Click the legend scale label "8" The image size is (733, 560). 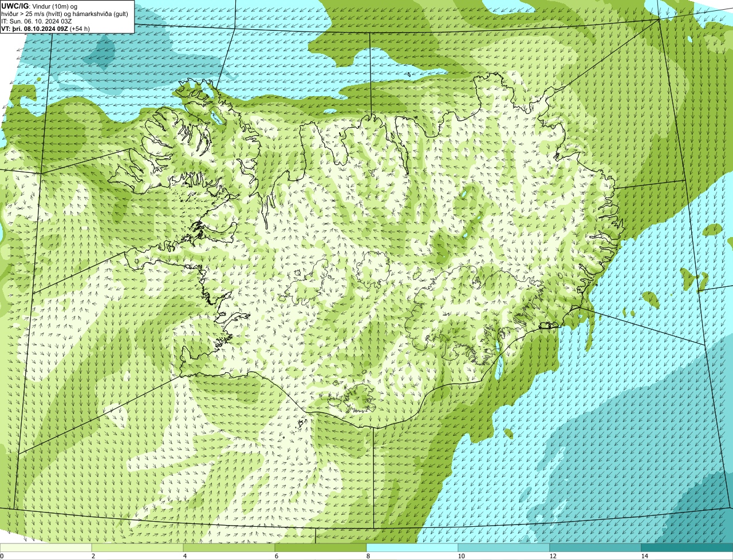(x=368, y=556)
